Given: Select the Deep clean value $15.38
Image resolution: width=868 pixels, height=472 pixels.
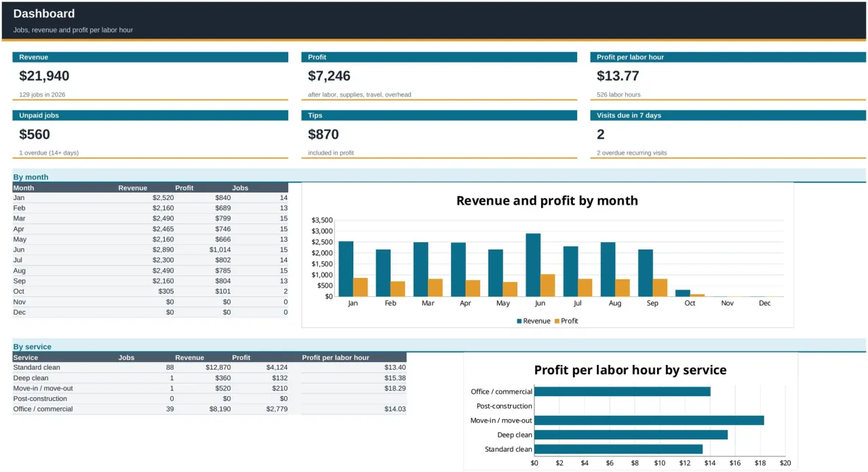Looking at the screenshot, I should (395, 378).
